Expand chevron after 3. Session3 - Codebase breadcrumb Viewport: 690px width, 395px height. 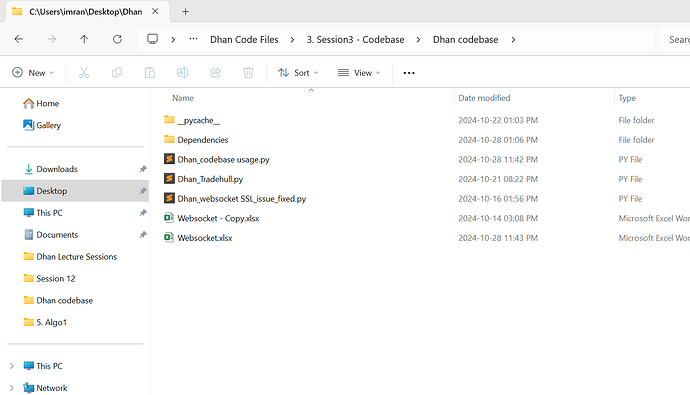[x=418, y=40]
